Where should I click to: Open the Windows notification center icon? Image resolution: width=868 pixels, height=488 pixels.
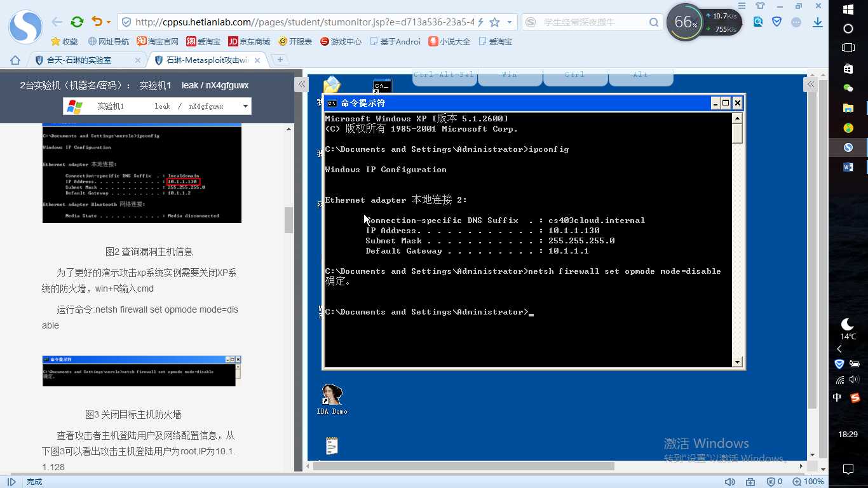[848, 470]
